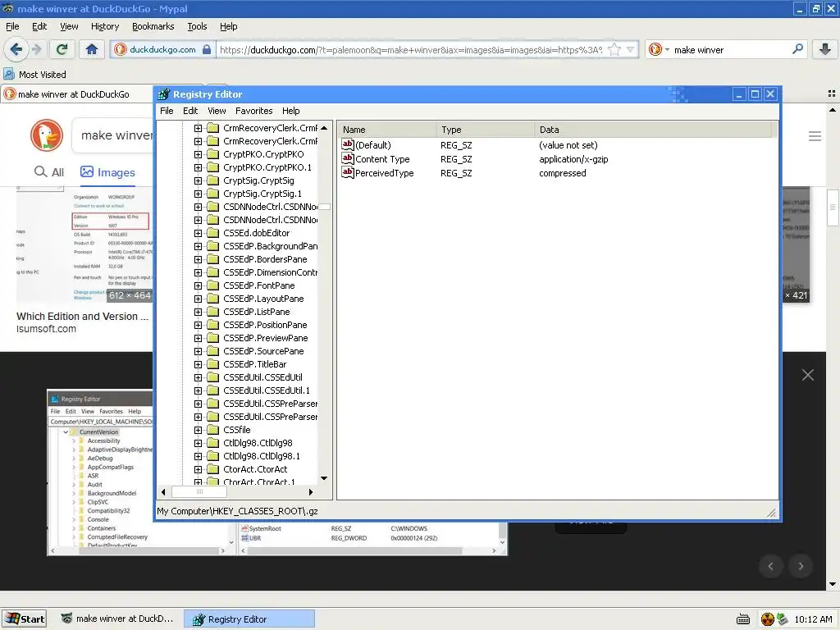The height and width of the screenshot is (630, 840).
Task: Open the browser Home page button
Action: point(92,50)
